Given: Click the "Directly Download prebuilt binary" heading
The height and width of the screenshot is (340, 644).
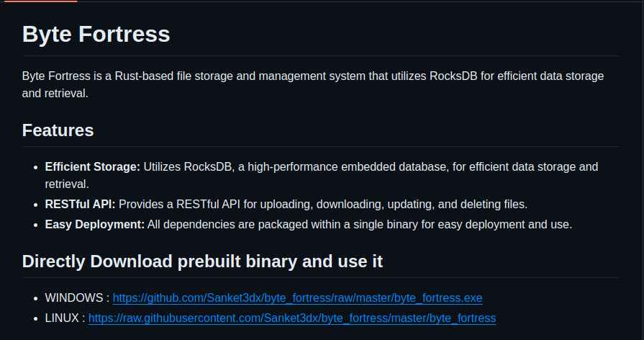Looking at the screenshot, I should coord(202,261).
